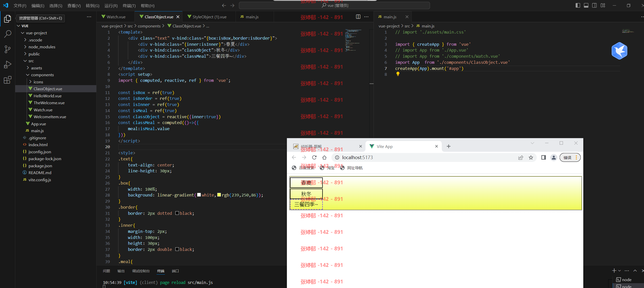Image resolution: width=644 pixels, height=288 pixels.
Task: Click the 淘宝 bookmark link
Action: pyautogui.click(x=327, y=168)
